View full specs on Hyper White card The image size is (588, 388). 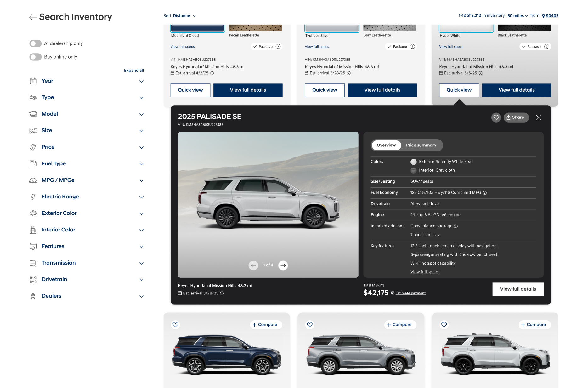[x=451, y=47]
